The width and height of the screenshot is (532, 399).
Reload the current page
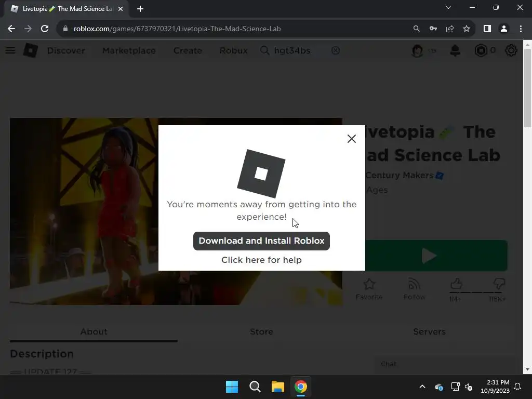(45, 29)
